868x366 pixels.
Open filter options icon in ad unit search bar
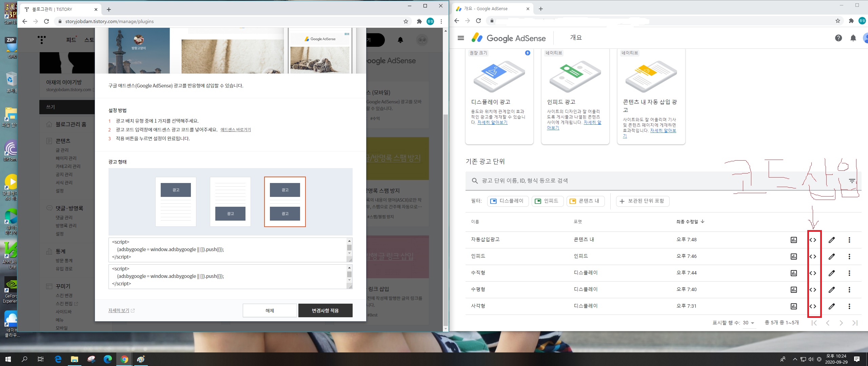pyautogui.click(x=852, y=181)
